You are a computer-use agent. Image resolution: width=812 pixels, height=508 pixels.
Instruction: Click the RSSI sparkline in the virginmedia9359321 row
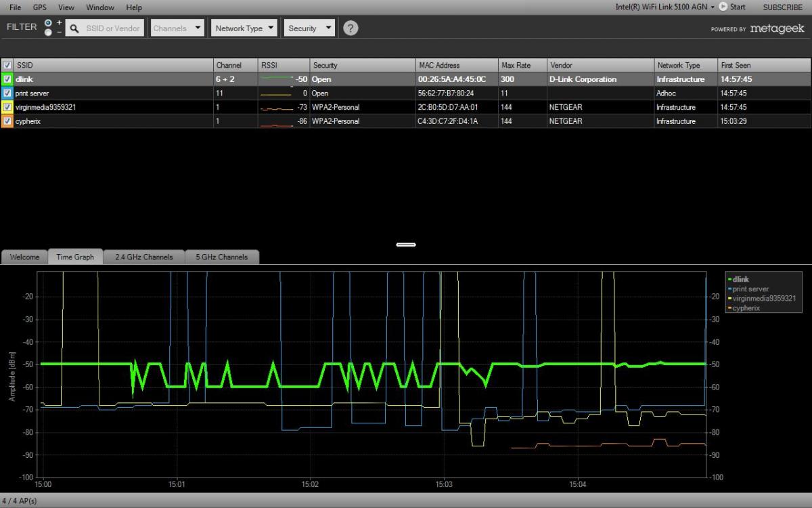coord(277,108)
